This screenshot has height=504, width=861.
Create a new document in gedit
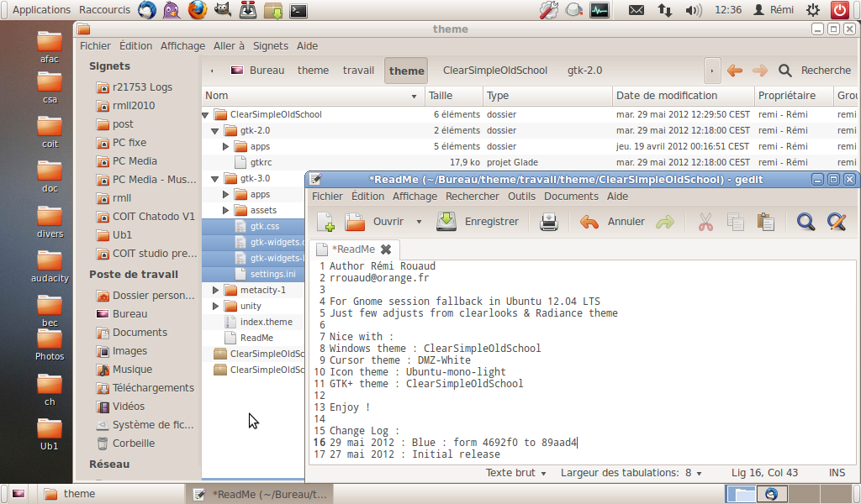point(325,222)
